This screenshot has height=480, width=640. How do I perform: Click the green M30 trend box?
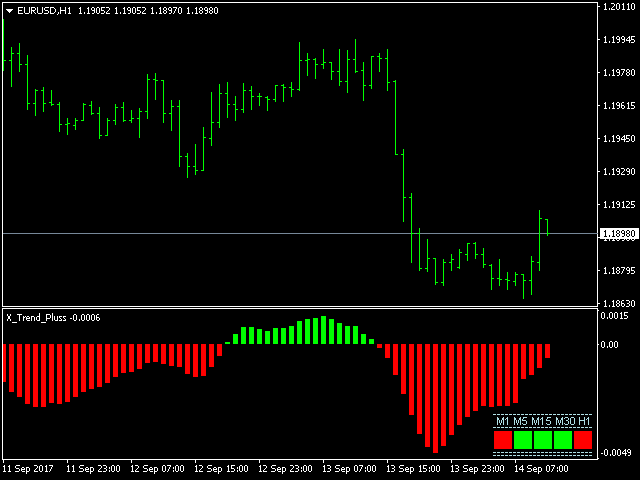click(x=563, y=440)
